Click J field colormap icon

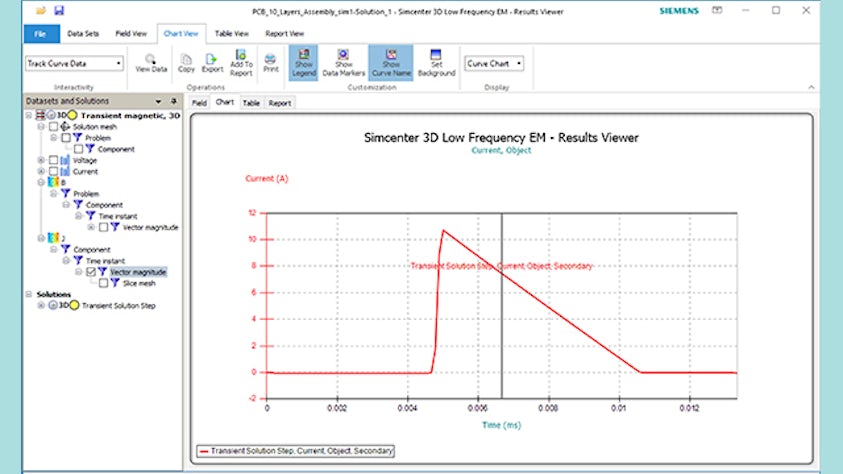click(x=53, y=238)
